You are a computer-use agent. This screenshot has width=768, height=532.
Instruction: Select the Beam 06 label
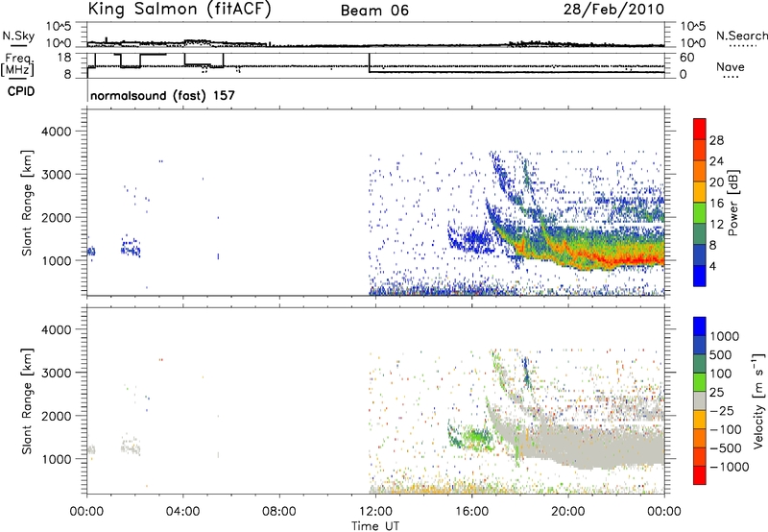pos(374,11)
